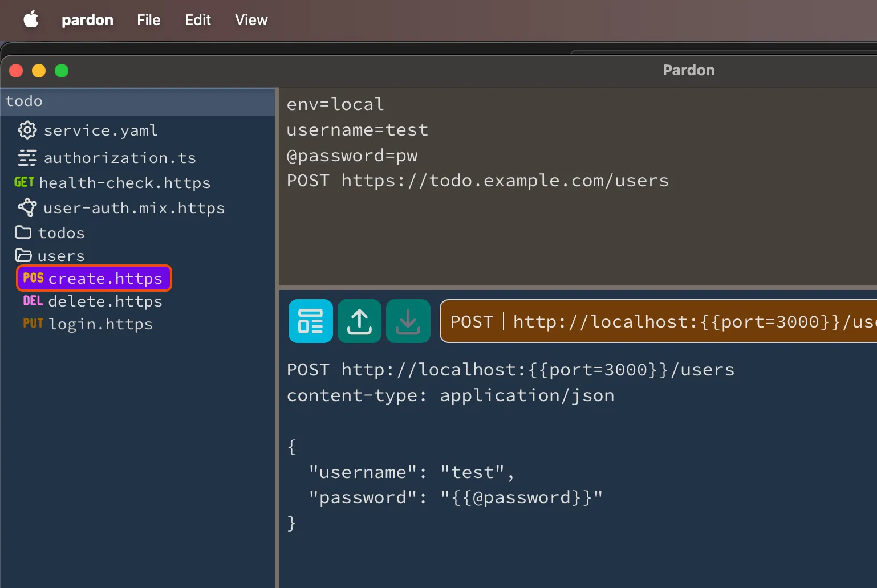
Task: Click the GET badge for health-check.https
Action: point(24,182)
